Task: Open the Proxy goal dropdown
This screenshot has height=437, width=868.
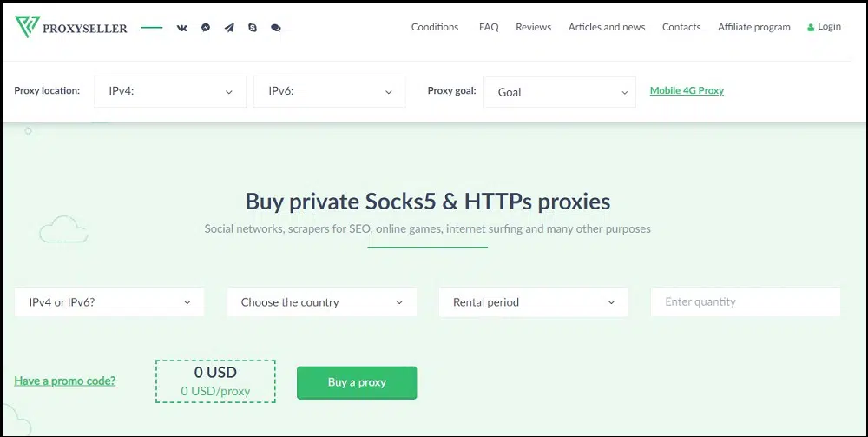Action: click(560, 92)
